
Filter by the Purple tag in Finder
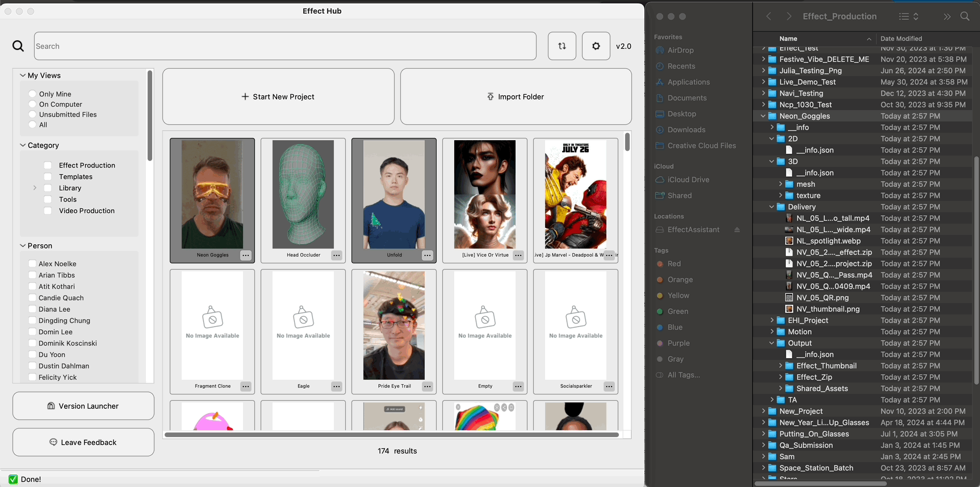pyautogui.click(x=679, y=343)
